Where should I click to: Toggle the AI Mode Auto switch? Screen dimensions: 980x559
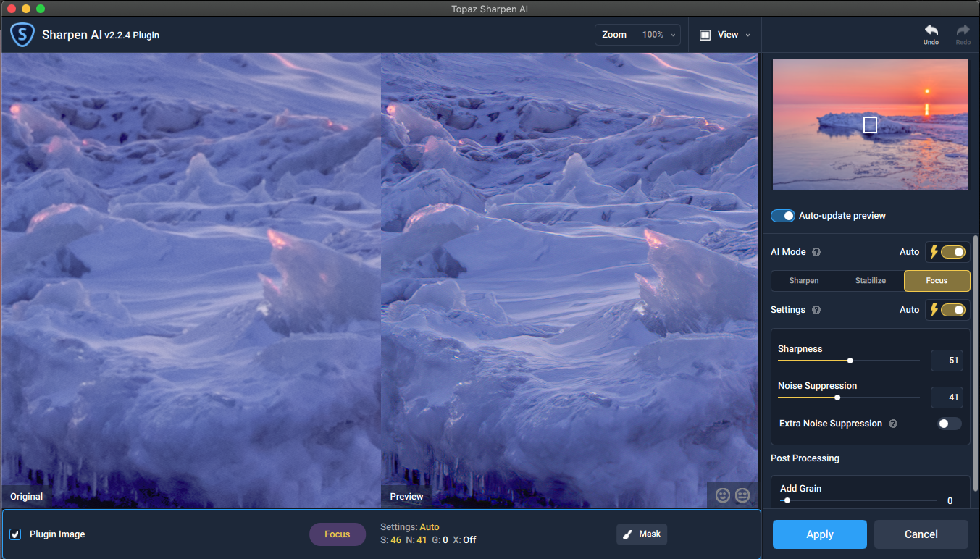(953, 252)
